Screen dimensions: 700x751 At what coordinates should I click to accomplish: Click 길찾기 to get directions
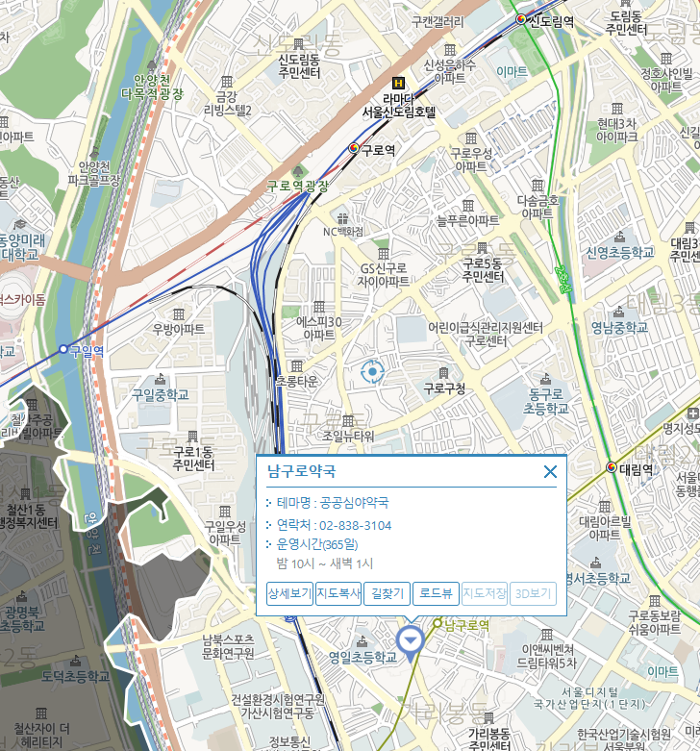point(387,593)
